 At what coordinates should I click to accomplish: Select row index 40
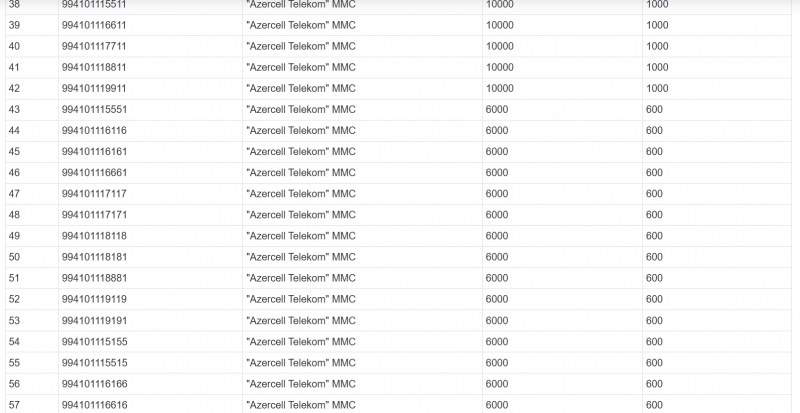14,46
